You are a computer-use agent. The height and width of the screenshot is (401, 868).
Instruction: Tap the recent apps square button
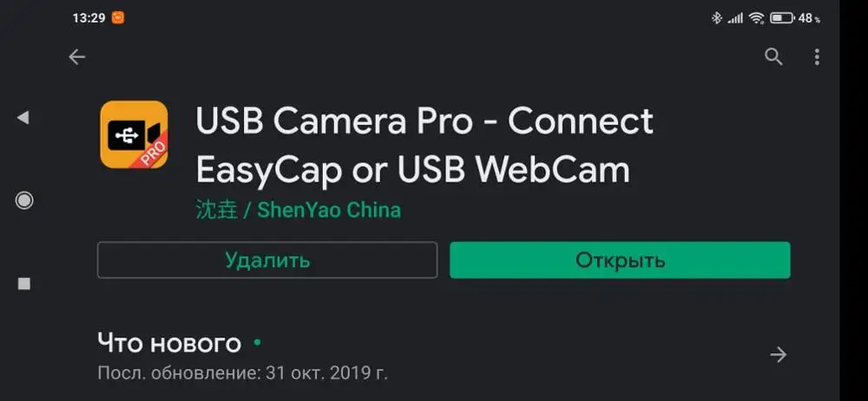click(23, 284)
